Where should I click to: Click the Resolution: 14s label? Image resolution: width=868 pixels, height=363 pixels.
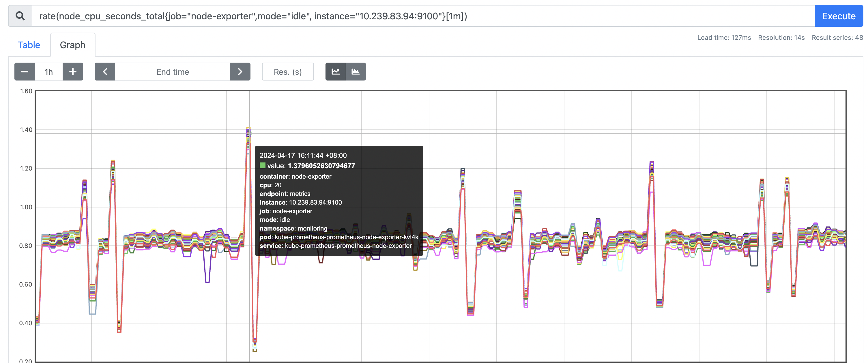781,38
